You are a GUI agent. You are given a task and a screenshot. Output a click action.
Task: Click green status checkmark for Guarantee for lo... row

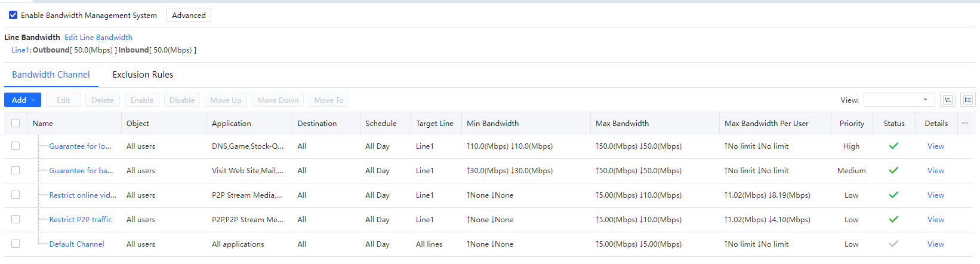coord(893,146)
